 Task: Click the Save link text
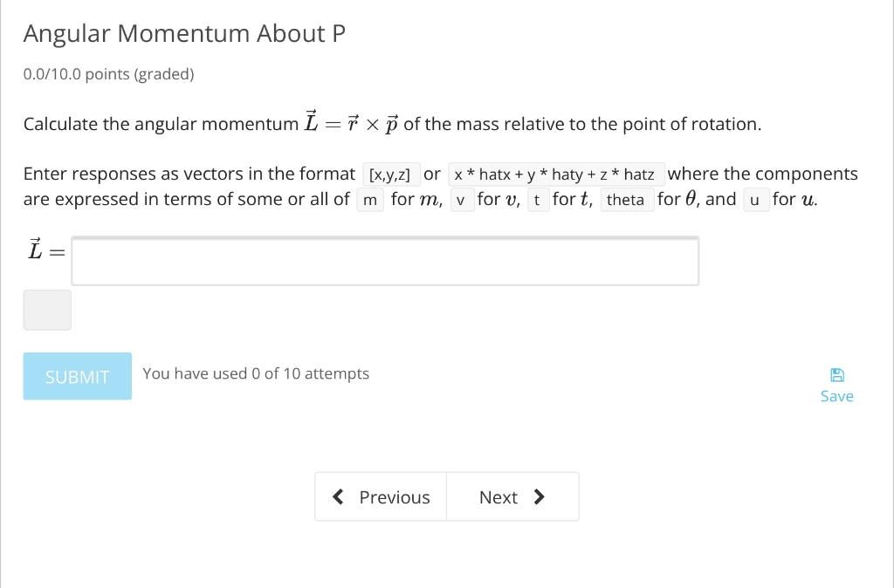[x=836, y=395]
